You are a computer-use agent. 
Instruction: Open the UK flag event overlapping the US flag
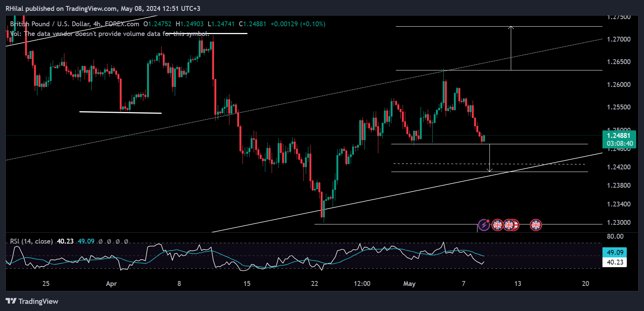509,225
